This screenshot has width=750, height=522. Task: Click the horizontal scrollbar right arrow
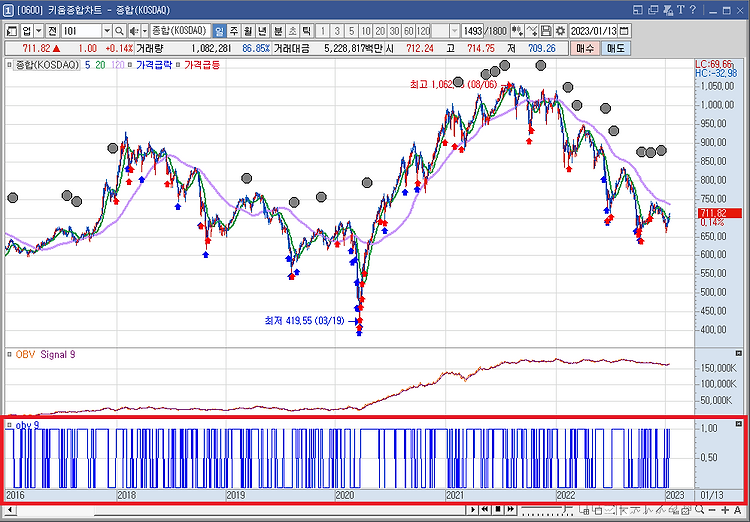click(473, 510)
